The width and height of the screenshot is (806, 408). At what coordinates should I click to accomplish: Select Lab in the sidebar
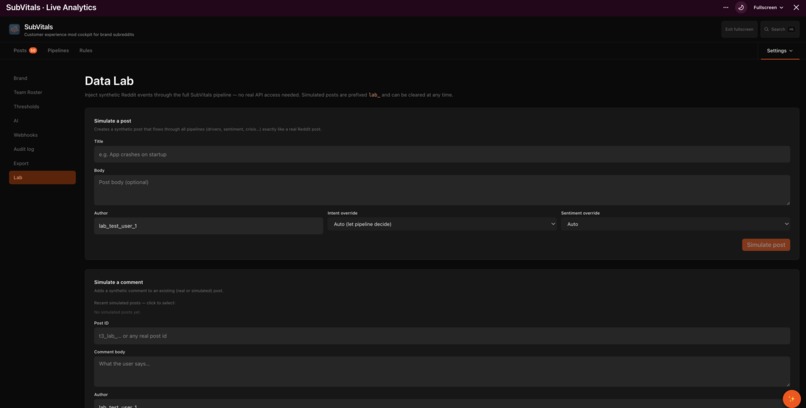click(x=42, y=177)
